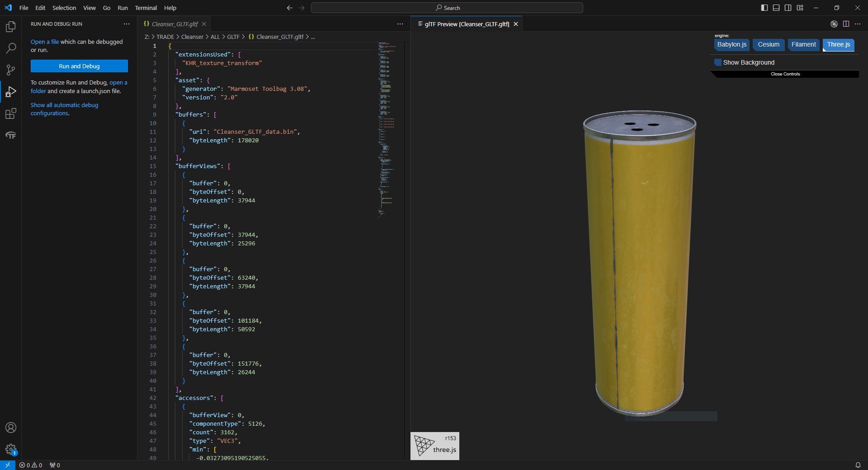Close the glTF Preview tab
Screen dimensions: 868x470
click(x=515, y=24)
